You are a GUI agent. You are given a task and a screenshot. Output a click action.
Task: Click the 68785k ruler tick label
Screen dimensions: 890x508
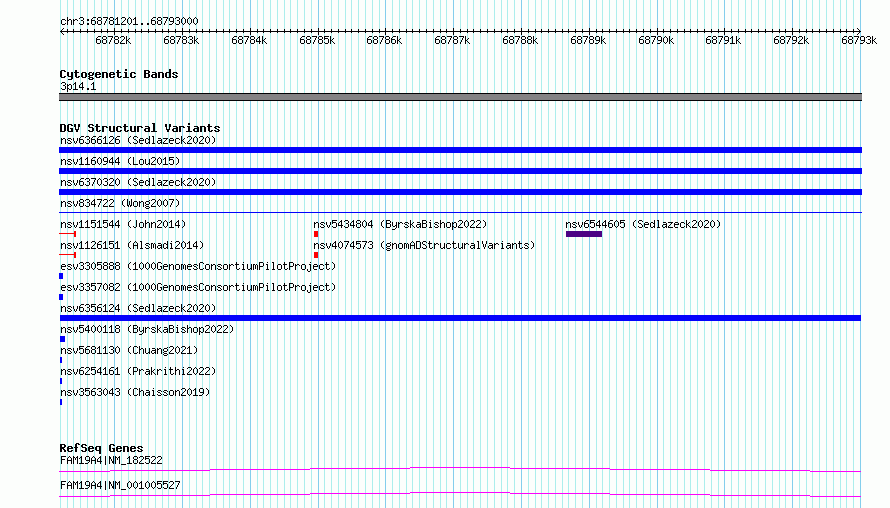pos(317,40)
